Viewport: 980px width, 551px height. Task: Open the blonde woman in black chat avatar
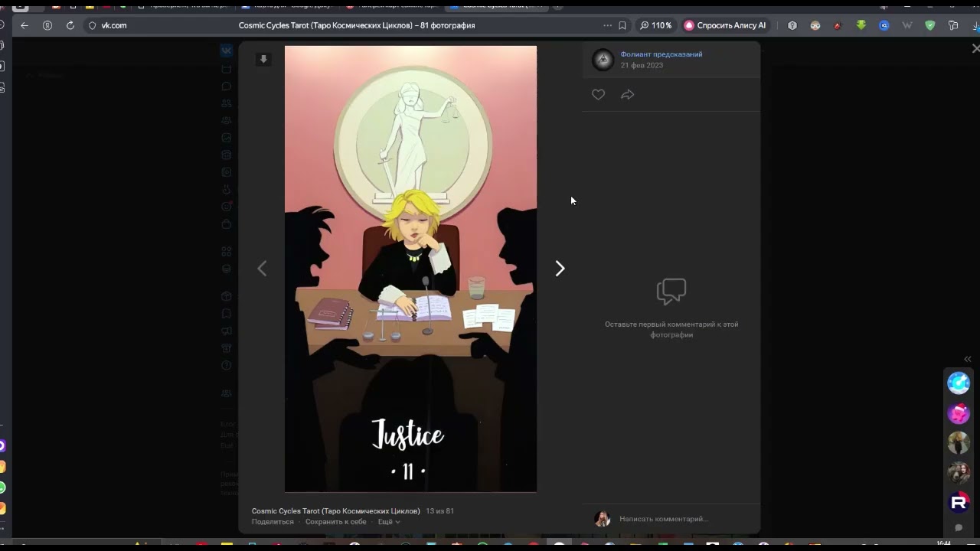click(x=959, y=443)
